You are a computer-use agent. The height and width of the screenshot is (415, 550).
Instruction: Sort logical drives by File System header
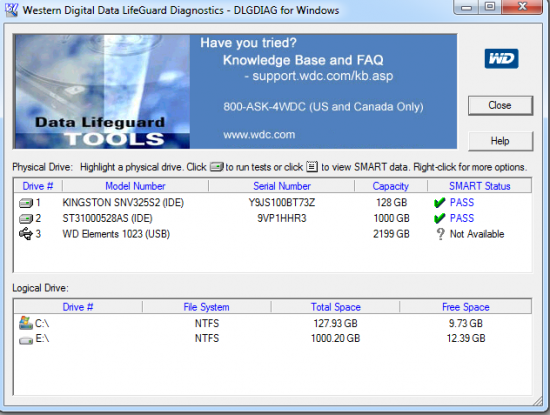coord(206,307)
